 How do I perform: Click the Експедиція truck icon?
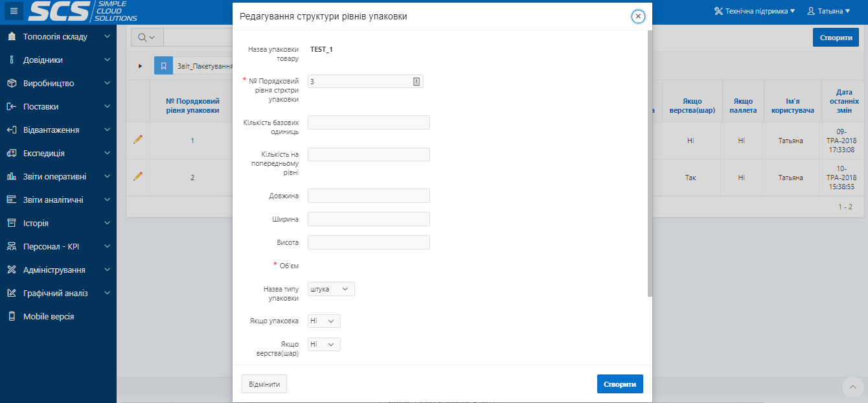[12, 154]
